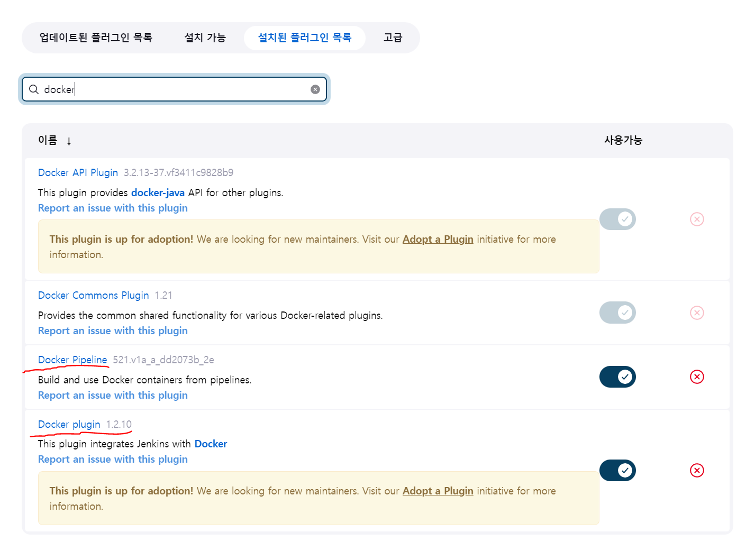
Task: Click text 'Build and use Docker containers from pipelines.'
Action: coord(144,380)
